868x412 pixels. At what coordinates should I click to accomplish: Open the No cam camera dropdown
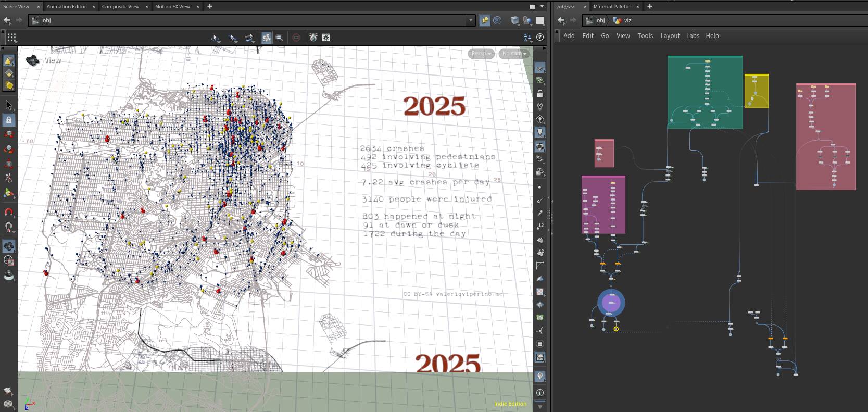tap(514, 54)
